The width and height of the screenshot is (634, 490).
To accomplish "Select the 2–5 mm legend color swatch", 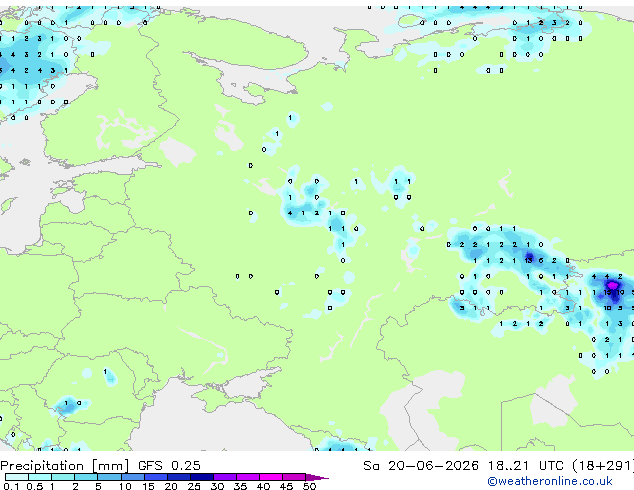I will click(x=86, y=477).
